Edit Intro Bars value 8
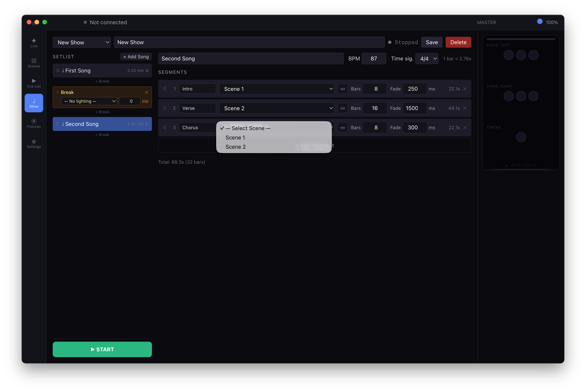This screenshot has width=586, height=392. (x=374, y=89)
